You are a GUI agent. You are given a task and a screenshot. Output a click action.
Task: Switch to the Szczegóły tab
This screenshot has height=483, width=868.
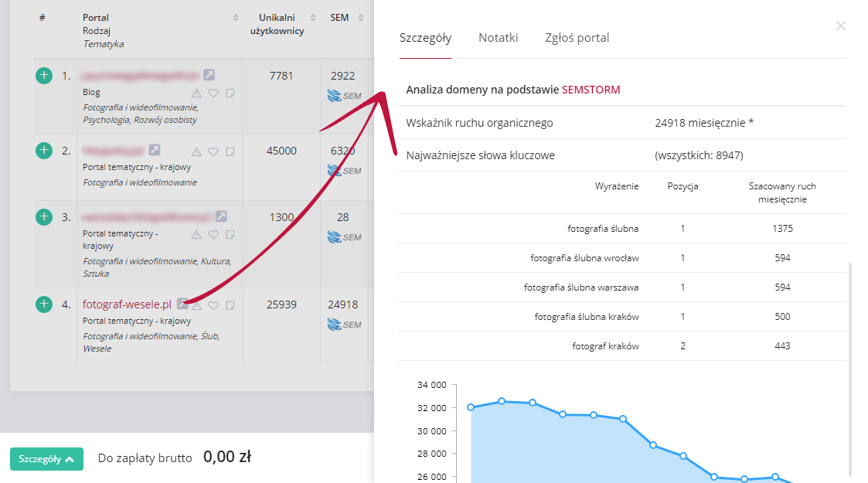[425, 38]
